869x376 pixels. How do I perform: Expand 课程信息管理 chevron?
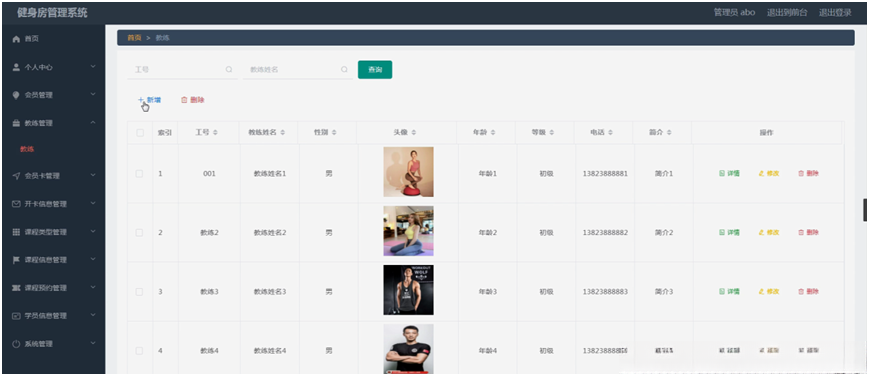click(93, 260)
